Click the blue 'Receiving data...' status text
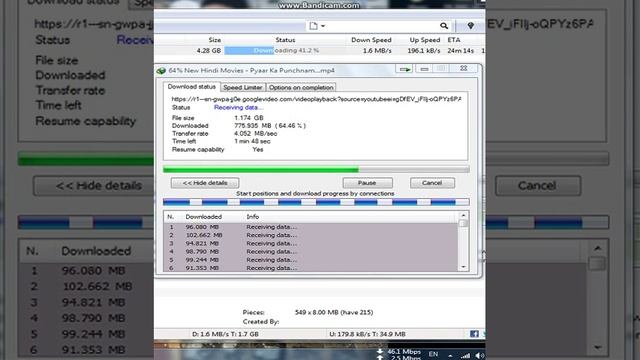This screenshot has width=640, height=360. pyautogui.click(x=238, y=108)
